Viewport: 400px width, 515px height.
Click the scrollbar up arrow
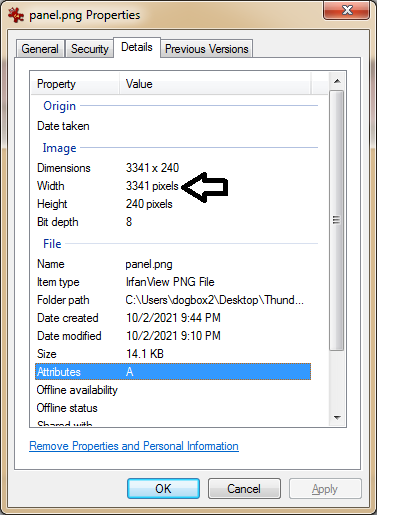337,81
